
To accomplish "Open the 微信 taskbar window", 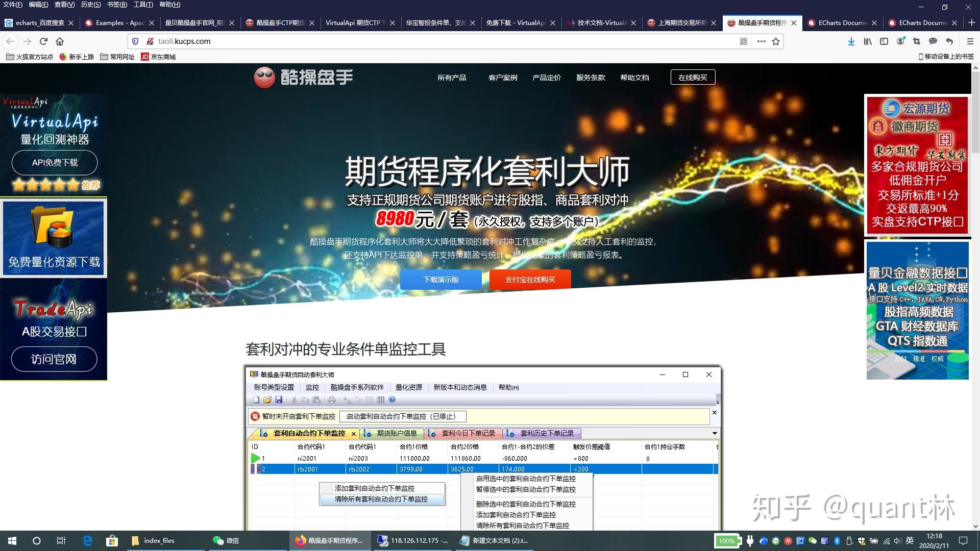I will click(247, 541).
